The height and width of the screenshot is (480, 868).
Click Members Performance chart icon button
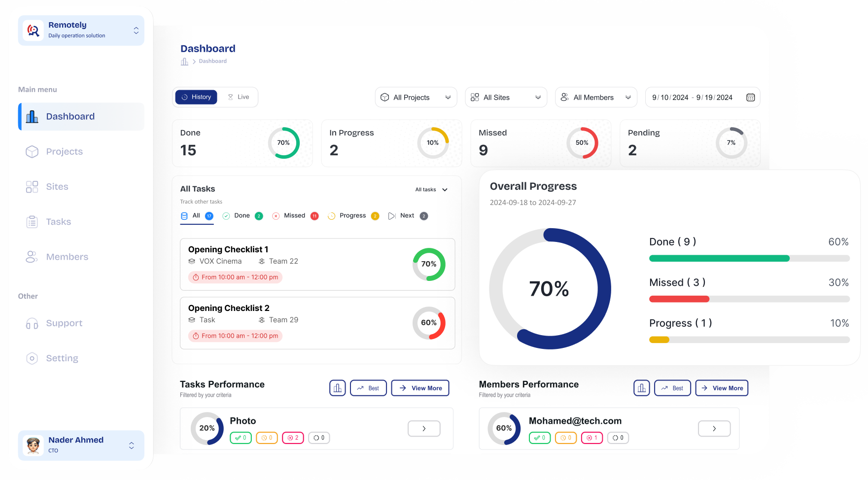click(x=642, y=388)
